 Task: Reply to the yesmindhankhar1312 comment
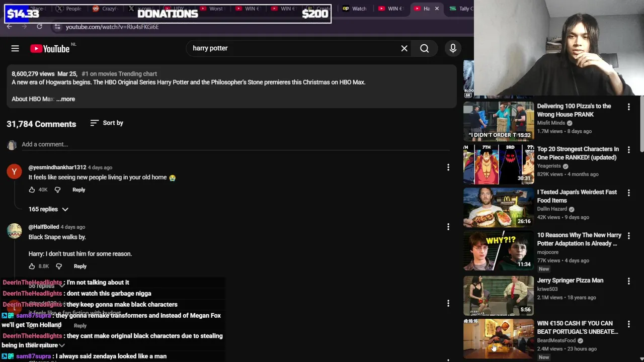[x=78, y=190]
